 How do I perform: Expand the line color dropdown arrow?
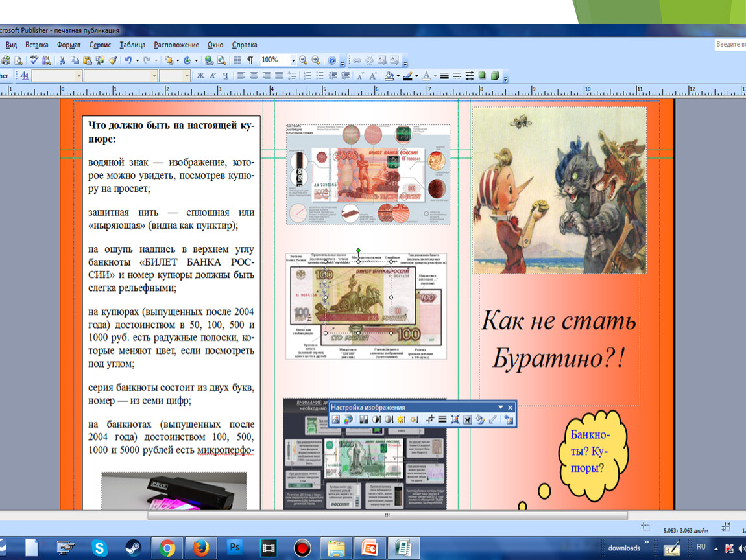coord(416,76)
